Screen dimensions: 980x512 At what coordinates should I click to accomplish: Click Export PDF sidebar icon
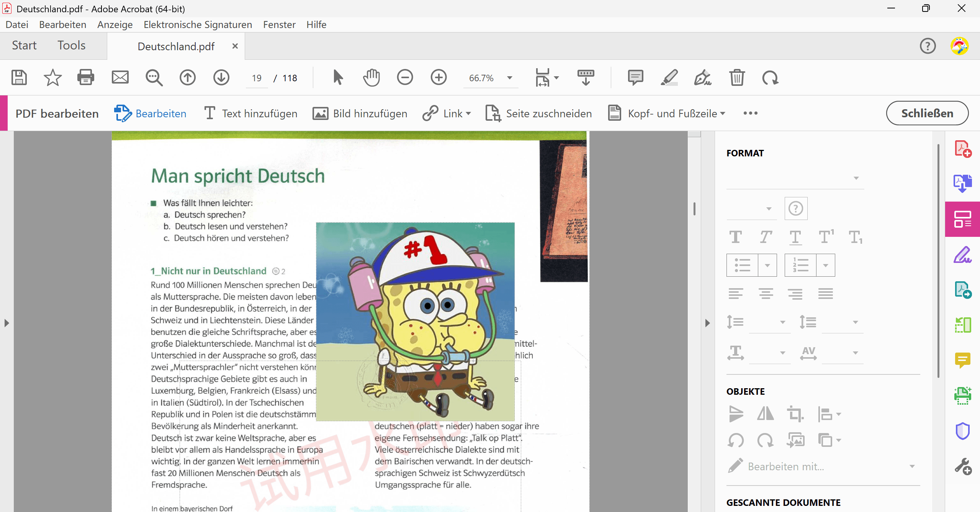(963, 183)
